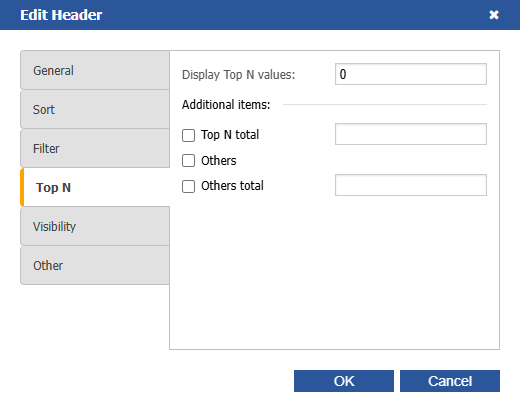The width and height of the screenshot is (520, 412).
Task: Check the Others total checkbox
Action: pyautogui.click(x=188, y=186)
